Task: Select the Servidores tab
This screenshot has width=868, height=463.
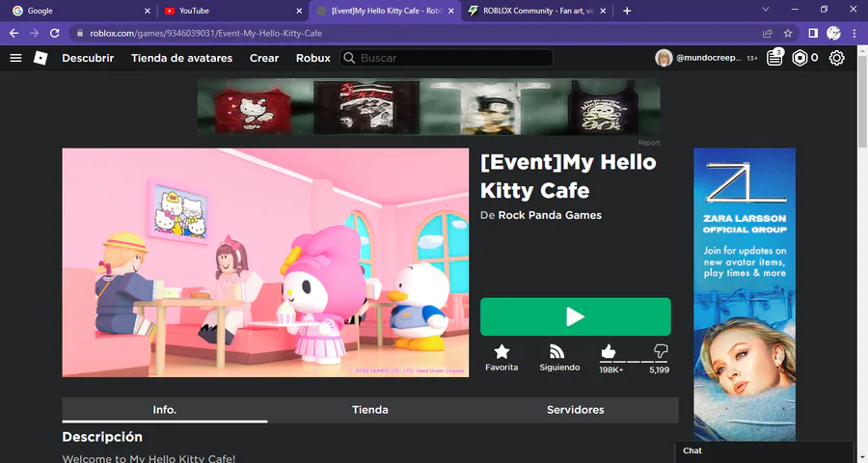Action: click(x=575, y=410)
